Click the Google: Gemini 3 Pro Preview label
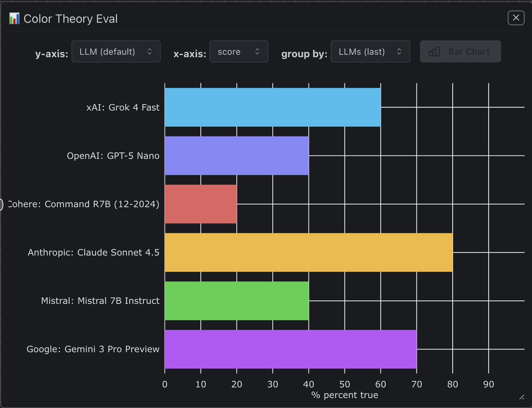Viewport: 532px width, 408px height. coord(93,349)
